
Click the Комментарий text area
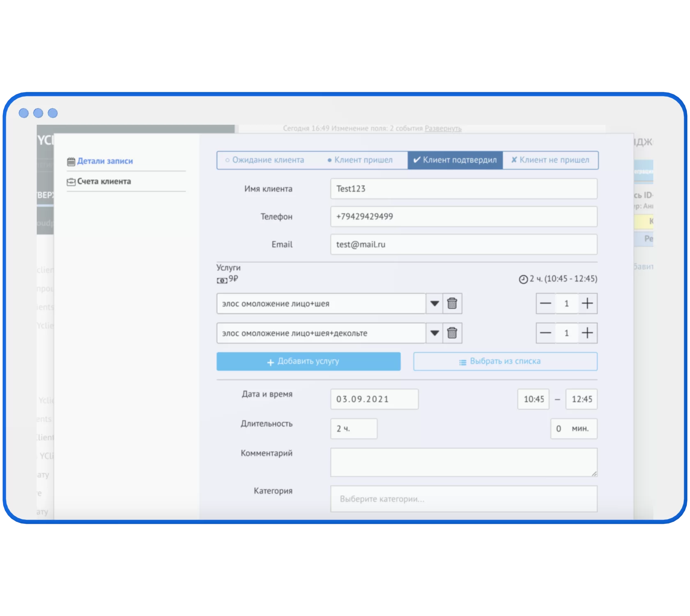pos(464,462)
